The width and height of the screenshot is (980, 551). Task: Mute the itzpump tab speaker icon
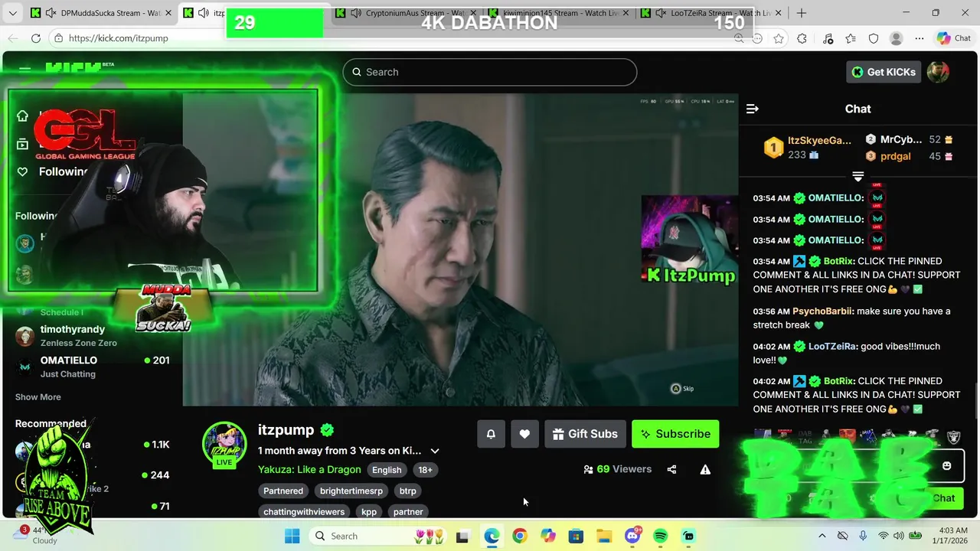click(x=203, y=13)
